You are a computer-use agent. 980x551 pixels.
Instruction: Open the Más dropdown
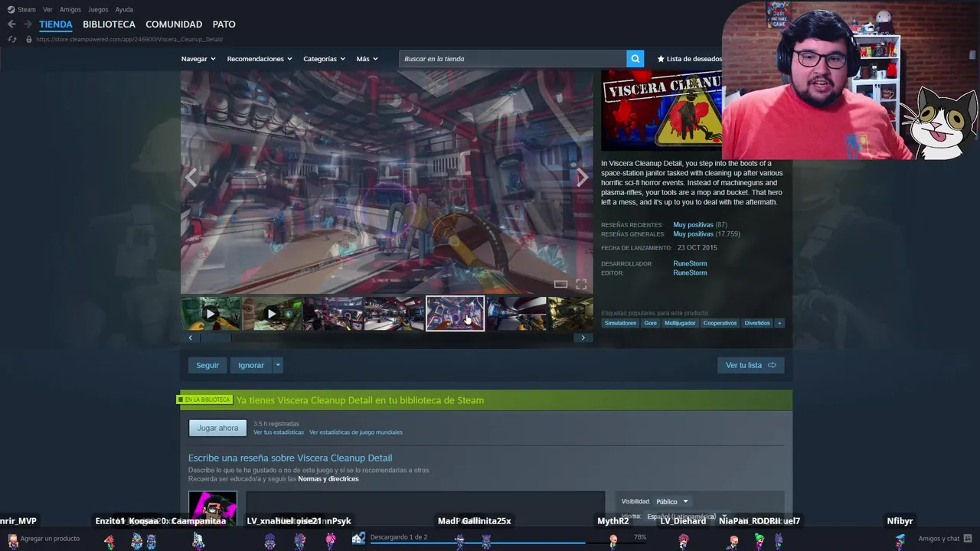coord(367,59)
